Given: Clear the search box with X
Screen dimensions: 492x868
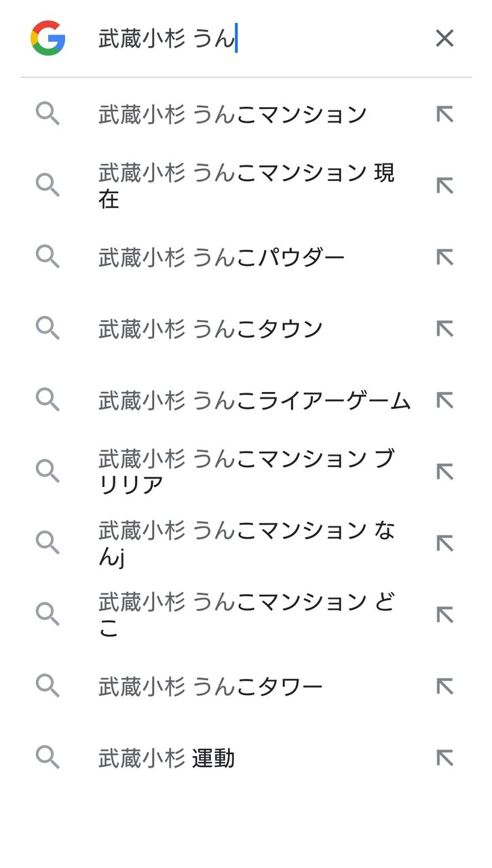Looking at the screenshot, I should click(x=444, y=38).
